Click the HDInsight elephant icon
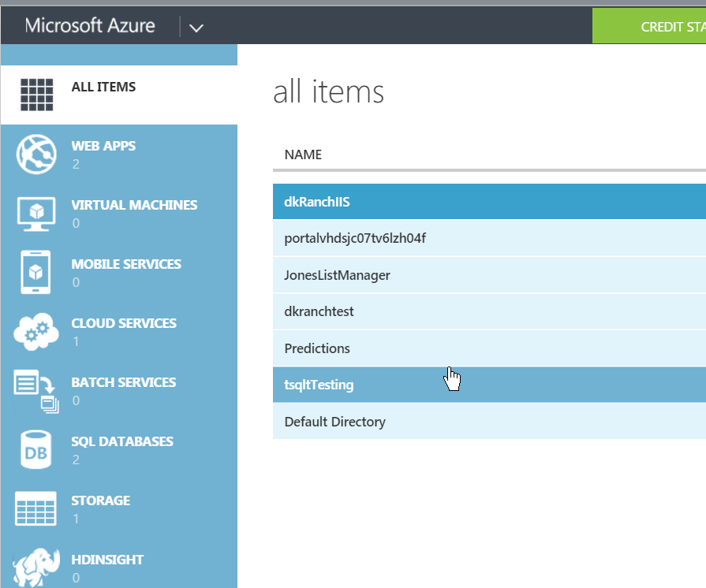706x588 pixels. tap(35, 568)
